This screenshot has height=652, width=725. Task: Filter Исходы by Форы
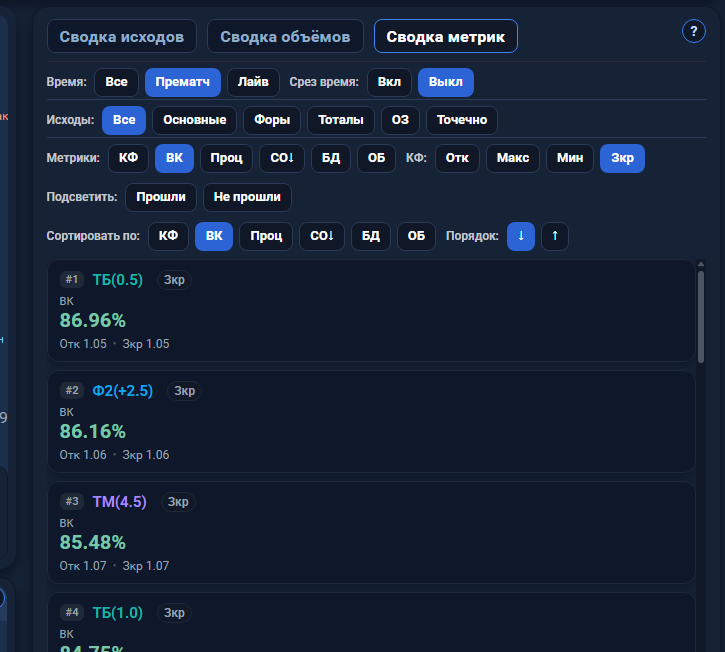(272, 120)
